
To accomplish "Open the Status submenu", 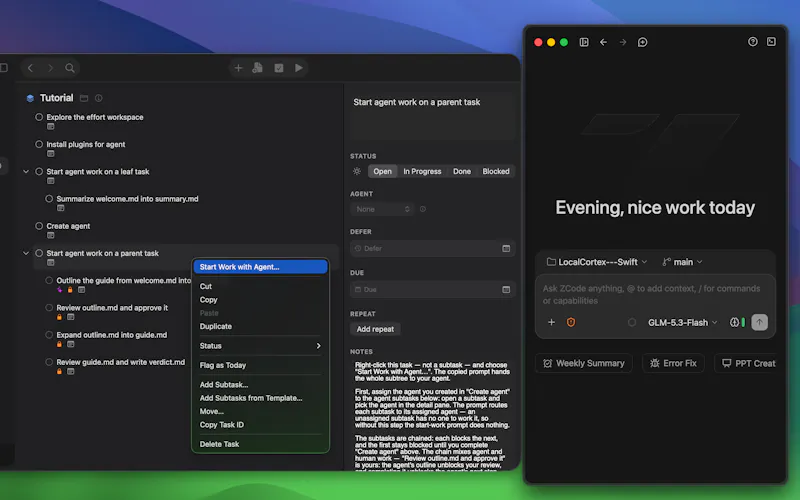I will [260, 346].
